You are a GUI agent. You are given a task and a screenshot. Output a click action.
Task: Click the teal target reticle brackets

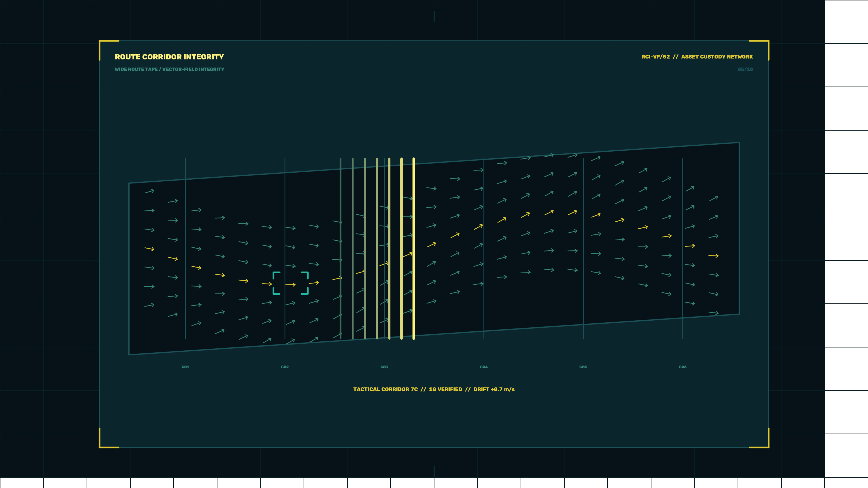click(x=290, y=283)
